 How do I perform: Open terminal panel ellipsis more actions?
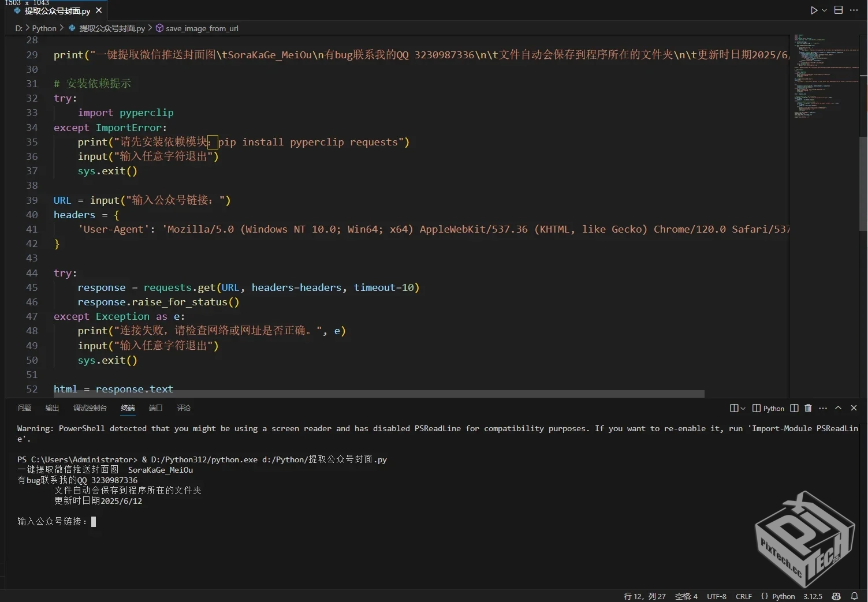coord(823,408)
